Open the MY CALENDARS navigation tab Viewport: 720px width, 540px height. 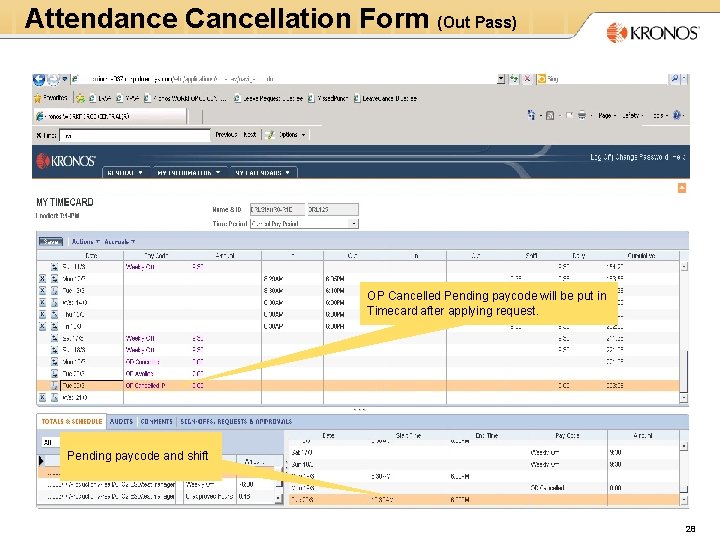click(x=263, y=173)
